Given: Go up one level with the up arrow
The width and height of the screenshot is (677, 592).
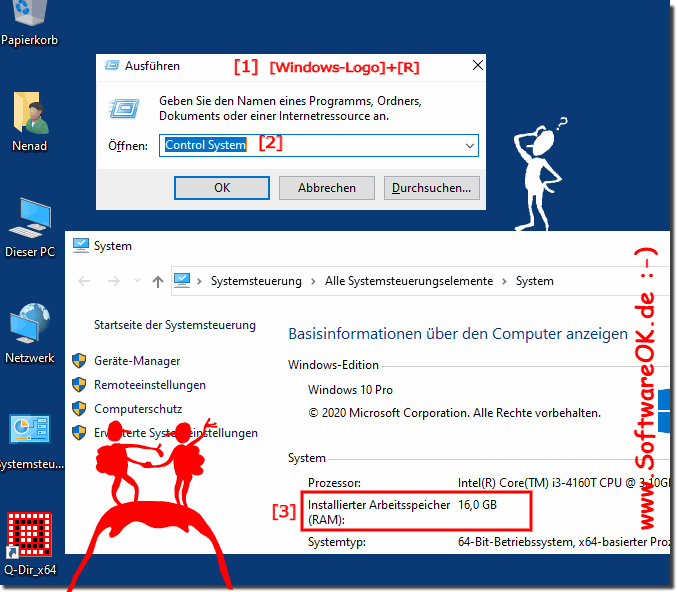Looking at the screenshot, I should pos(158,282).
